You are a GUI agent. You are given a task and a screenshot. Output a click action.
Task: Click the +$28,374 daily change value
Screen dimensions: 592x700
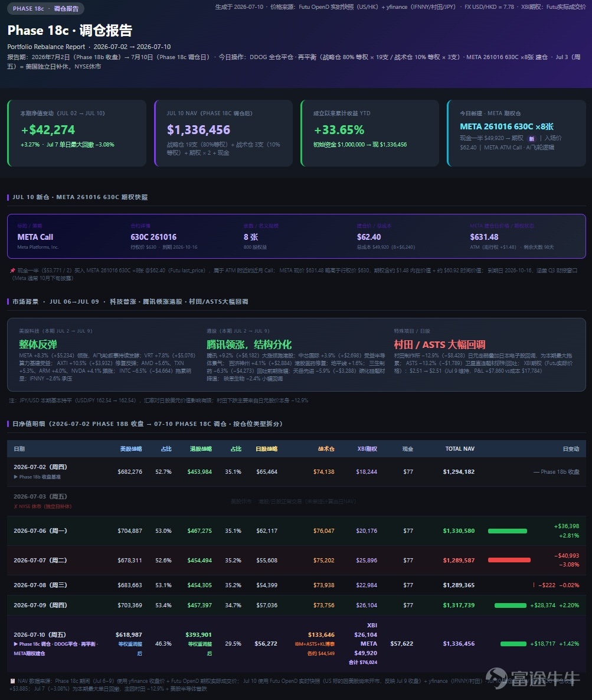pyautogui.click(x=542, y=605)
